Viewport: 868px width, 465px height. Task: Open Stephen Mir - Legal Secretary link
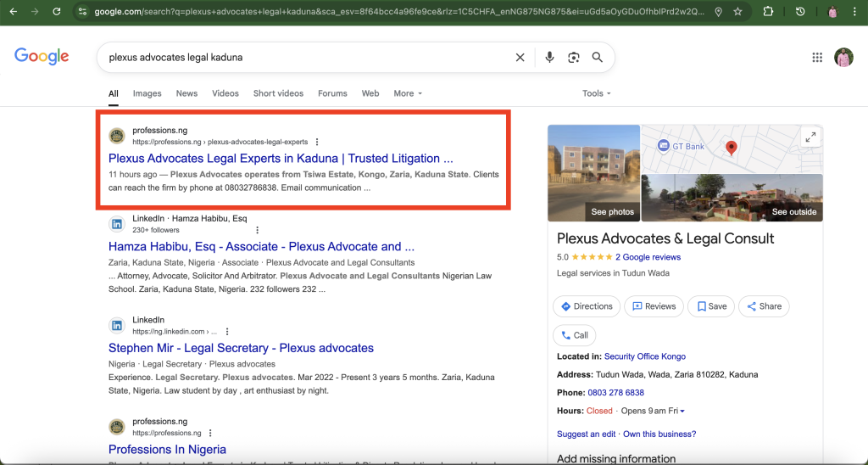pyautogui.click(x=241, y=348)
